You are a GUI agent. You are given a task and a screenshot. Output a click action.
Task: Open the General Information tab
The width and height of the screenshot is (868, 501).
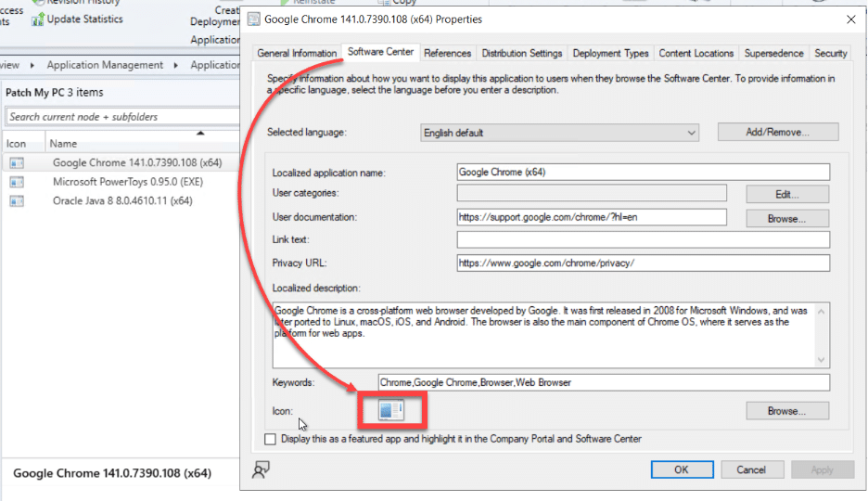298,54
